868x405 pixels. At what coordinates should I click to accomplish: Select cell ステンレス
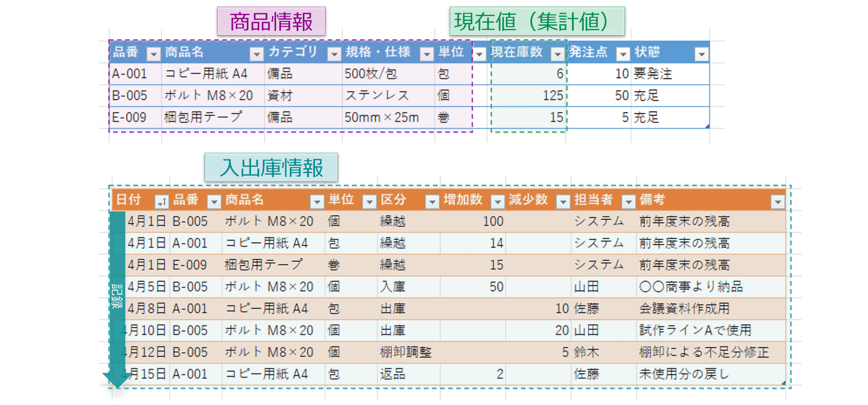388,95
